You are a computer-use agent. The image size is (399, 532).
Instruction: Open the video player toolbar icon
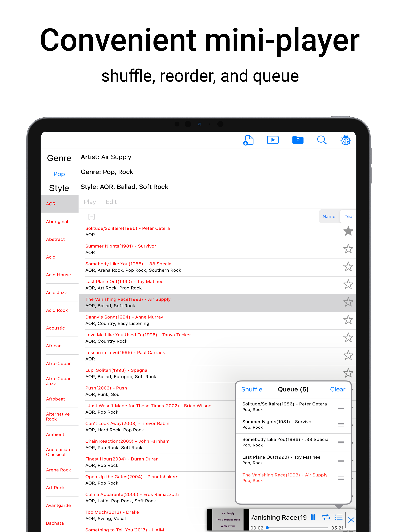[273, 140]
